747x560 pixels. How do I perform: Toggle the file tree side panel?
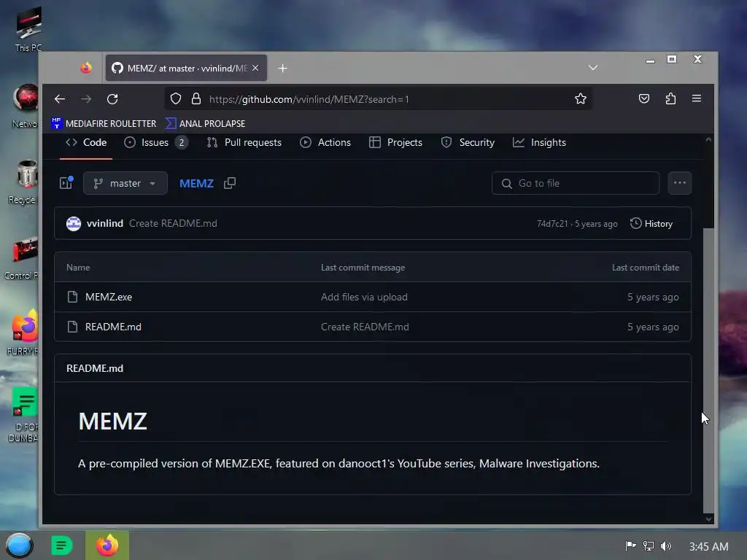pyautogui.click(x=66, y=183)
